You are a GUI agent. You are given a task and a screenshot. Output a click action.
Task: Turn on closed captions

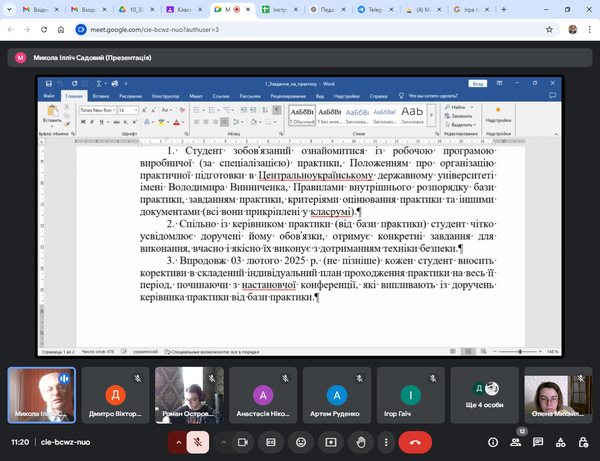click(x=270, y=441)
